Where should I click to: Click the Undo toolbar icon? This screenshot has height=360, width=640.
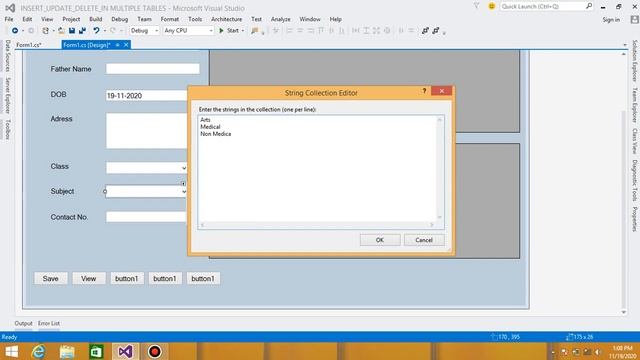coord(96,31)
